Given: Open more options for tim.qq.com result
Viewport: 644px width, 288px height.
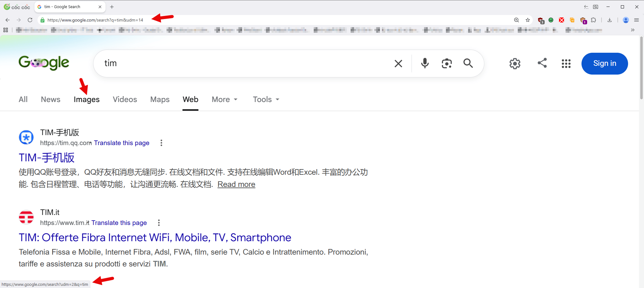Looking at the screenshot, I should (x=161, y=143).
